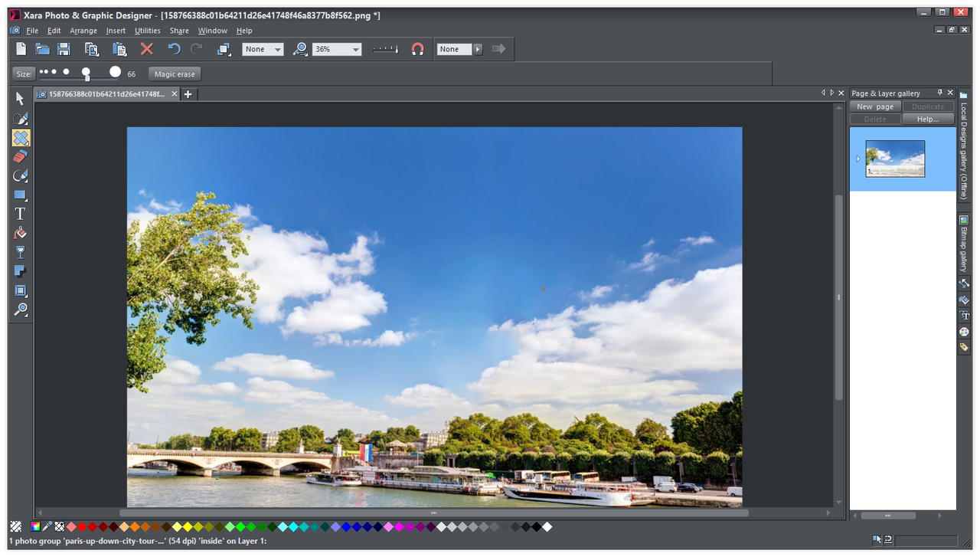Click the Fonts gallery T icon
This screenshot has width=980, height=557.
pyautogui.click(x=964, y=316)
